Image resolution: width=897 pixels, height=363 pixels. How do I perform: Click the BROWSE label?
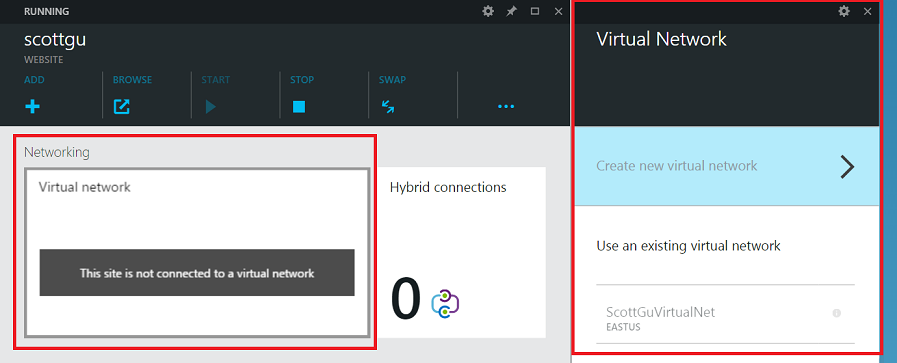click(x=132, y=80)
